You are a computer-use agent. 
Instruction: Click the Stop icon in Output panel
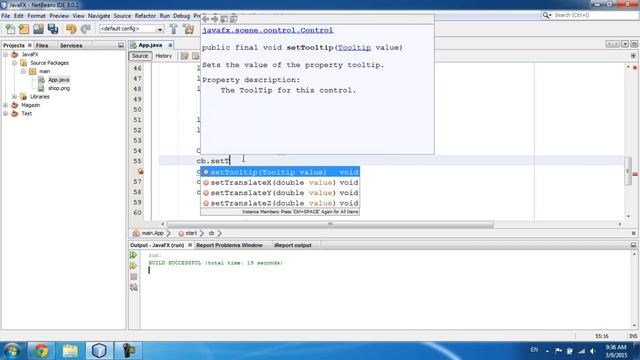click(x=133, y=277)
